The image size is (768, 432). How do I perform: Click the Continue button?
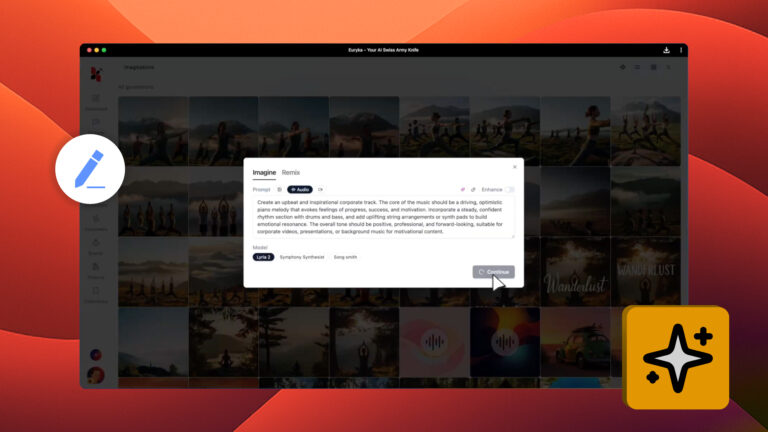tap(493, 272)
